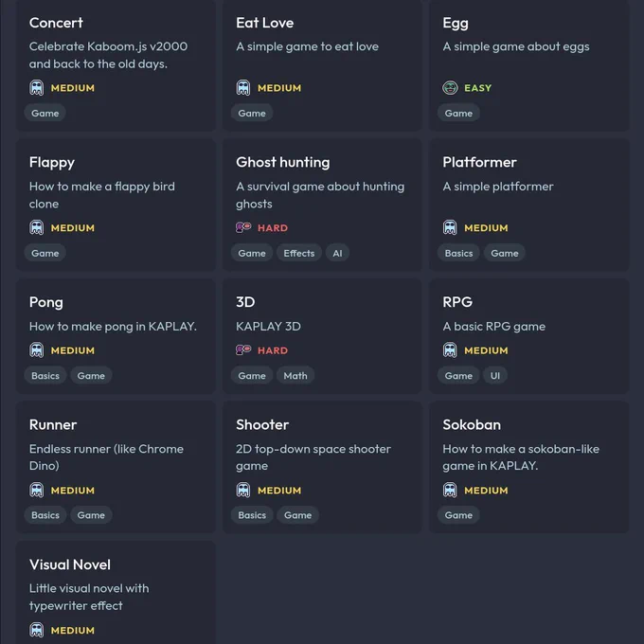Select the Math tag on 3D card
This screenshot has height=644, width=644.
tap(295, 375)
